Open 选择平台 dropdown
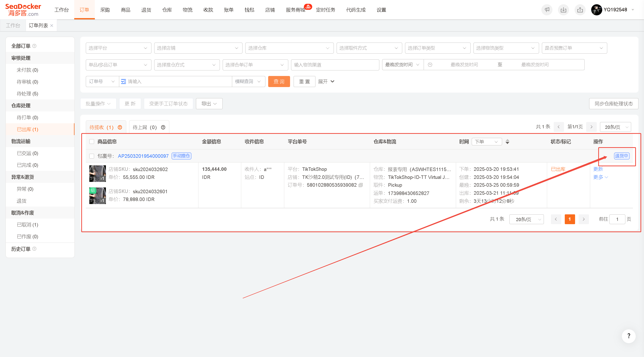The width and height of the screenshot is (644, 357). coord(118,48)
